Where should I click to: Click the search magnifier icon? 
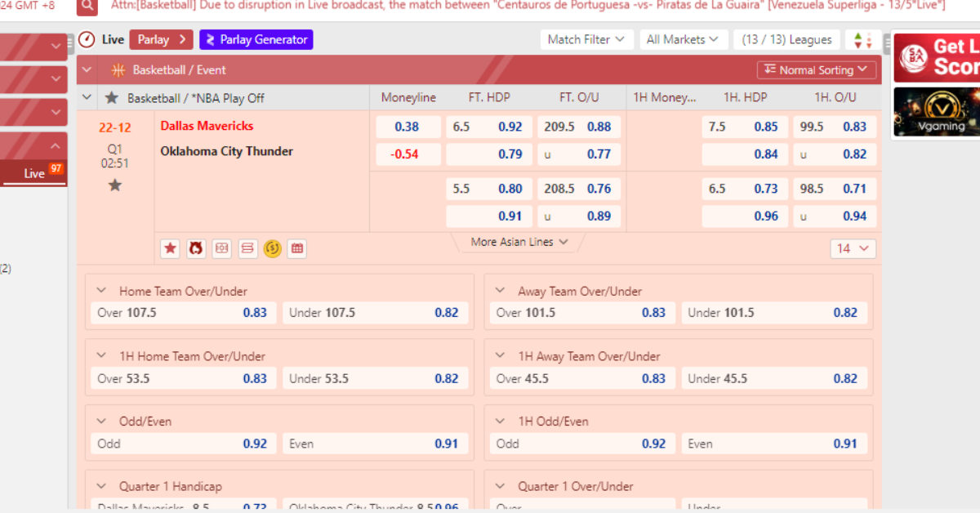click(x=87, y=7)
